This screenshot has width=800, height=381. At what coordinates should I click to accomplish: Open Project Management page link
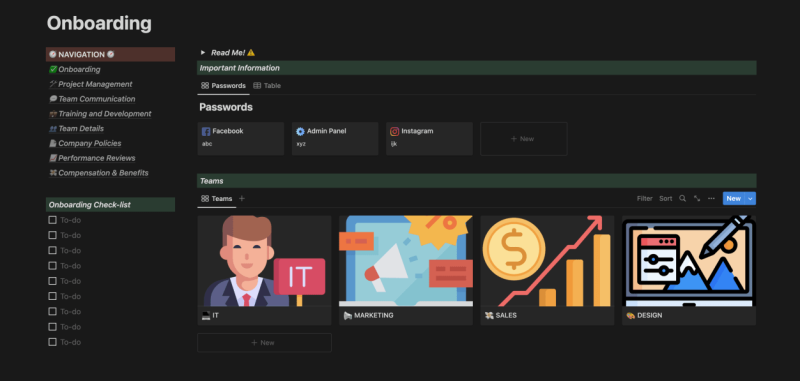point(95,84)
